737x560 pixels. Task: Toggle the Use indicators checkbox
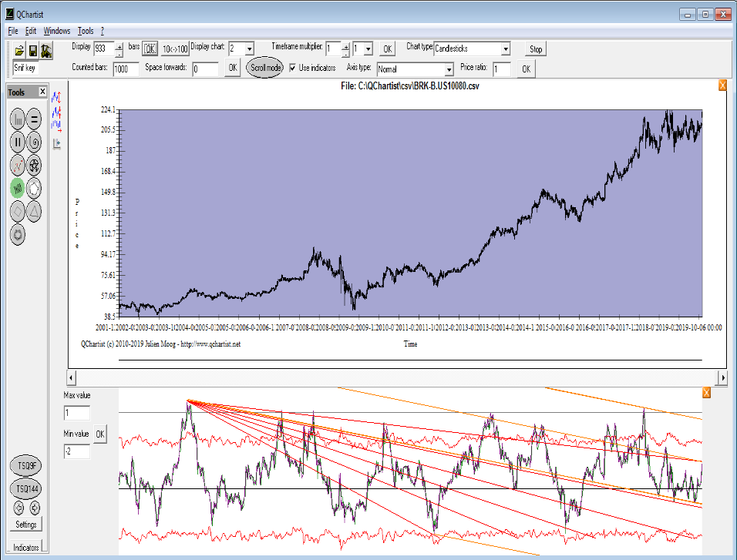point(293,68)
